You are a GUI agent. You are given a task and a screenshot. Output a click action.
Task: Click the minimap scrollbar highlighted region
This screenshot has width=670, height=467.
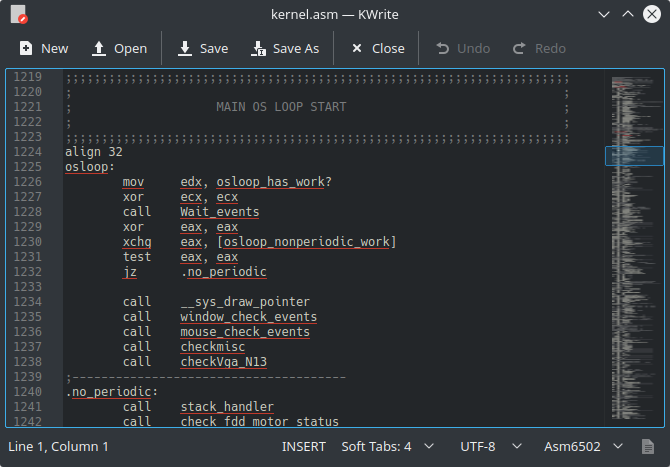coord(634,156)
